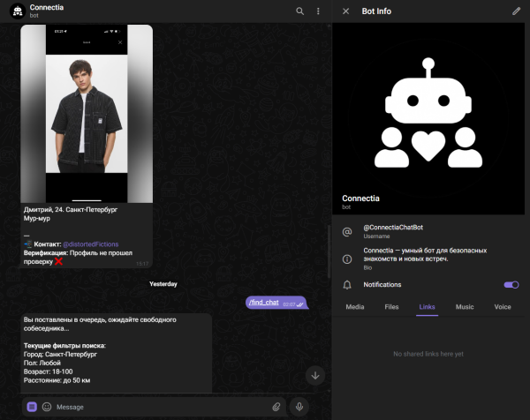The height and width of the screenshot is (420, 530).
Task: Open the Voice tab
Action: coord(503,307)
